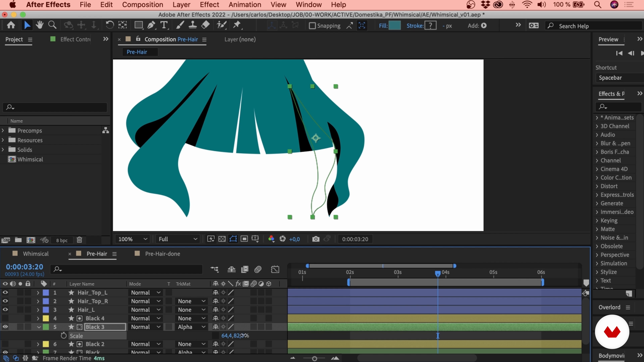Hide the Hair_L layer

click(x=5, y=310)
